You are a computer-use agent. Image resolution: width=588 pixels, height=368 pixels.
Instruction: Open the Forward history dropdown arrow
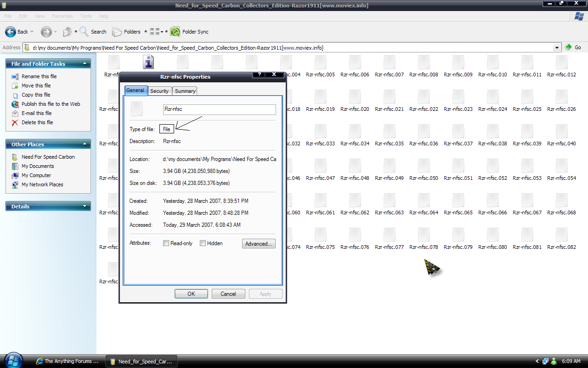click(55, 32)
